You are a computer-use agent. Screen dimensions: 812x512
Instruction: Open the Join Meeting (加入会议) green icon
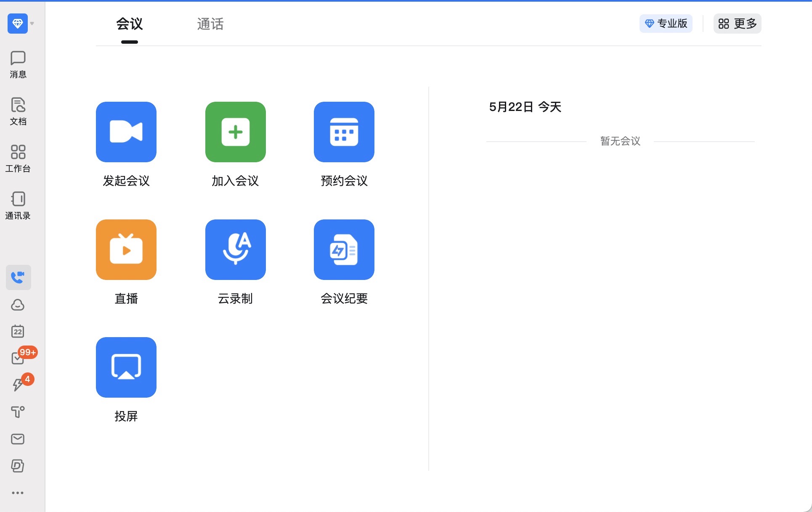(235, 132)
